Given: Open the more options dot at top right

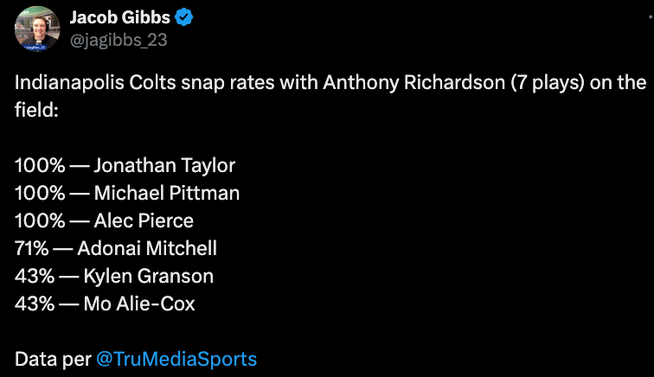Looking at the screenshot, I should (650, 17).
